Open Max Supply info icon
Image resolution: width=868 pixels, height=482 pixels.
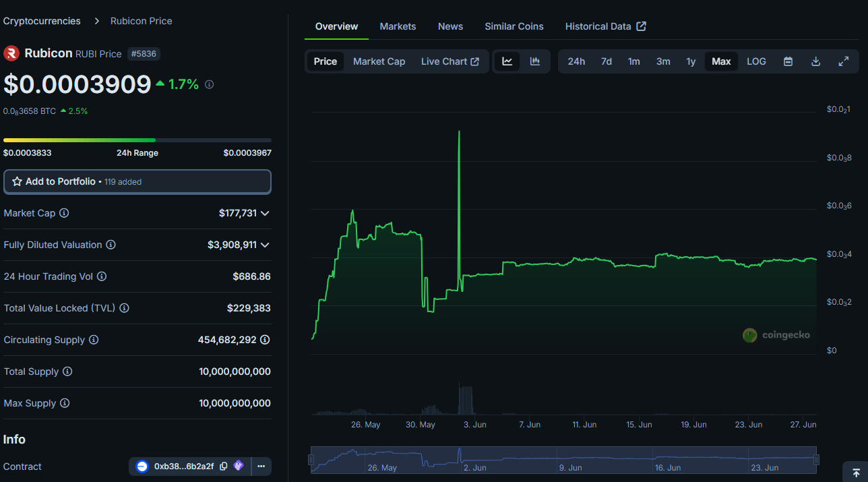[65, 403]
